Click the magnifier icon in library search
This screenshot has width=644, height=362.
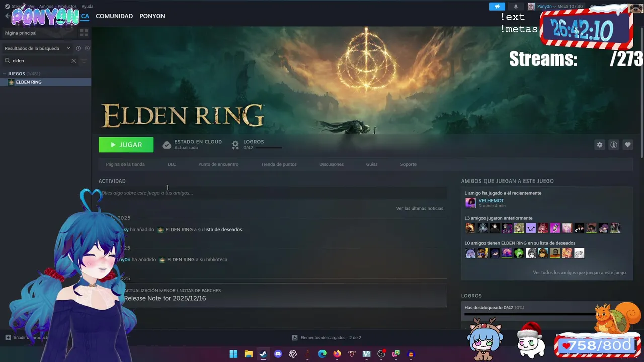point(7,61)
